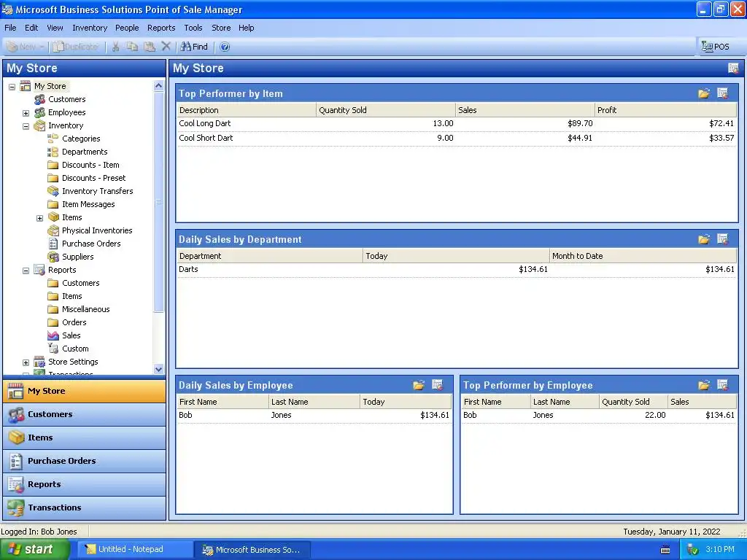Click the Copy toolbar icon
The width and height of the screenshot is (747, 560).
pyautogui.click(x=132, y=47)
